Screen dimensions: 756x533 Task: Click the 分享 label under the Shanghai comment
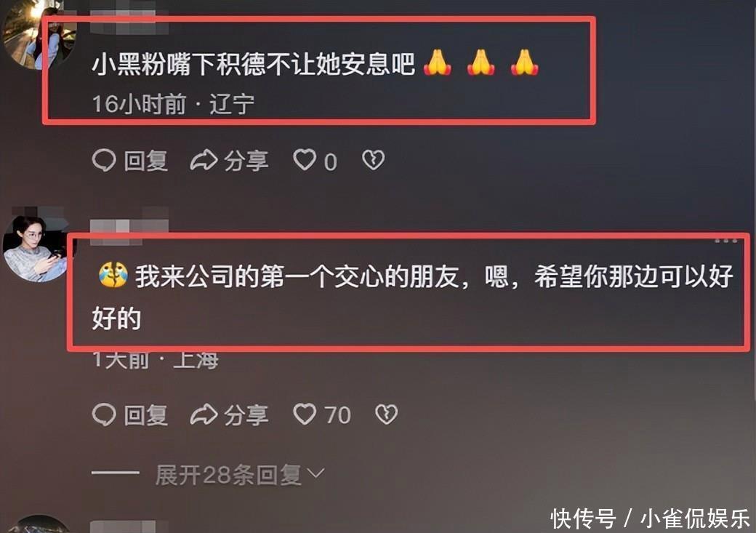246,415
